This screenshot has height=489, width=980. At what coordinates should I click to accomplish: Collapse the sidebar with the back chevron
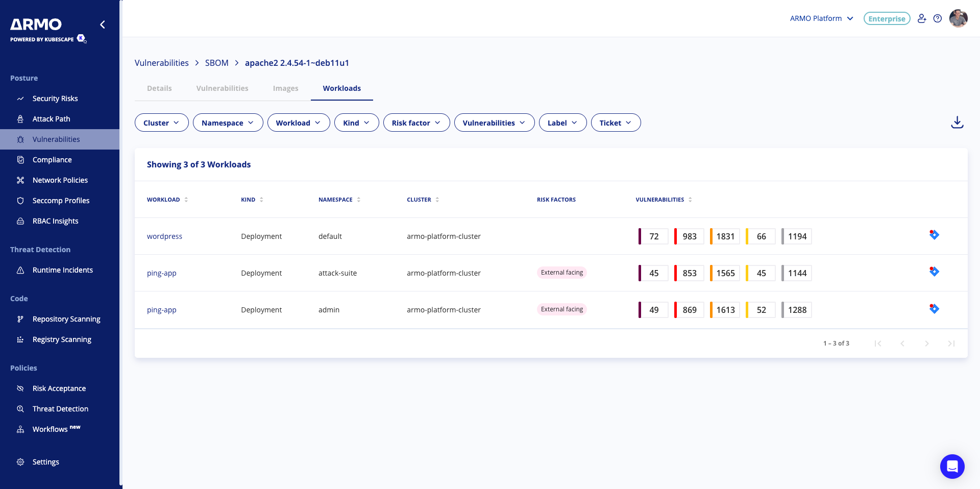103,25
